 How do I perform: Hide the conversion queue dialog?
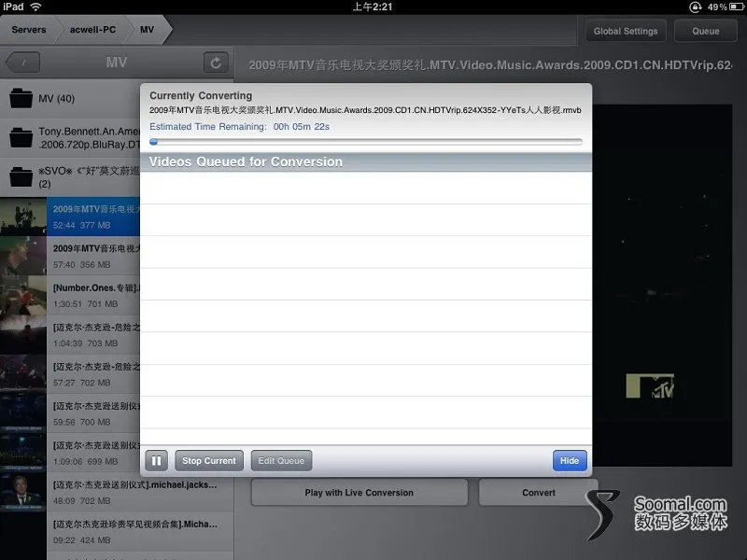tap(570, 460)
